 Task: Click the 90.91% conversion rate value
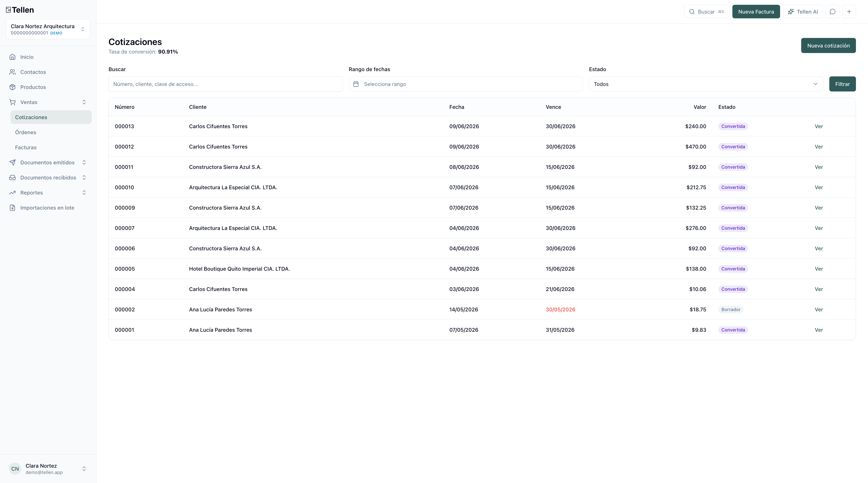click(x=168, y=52)
